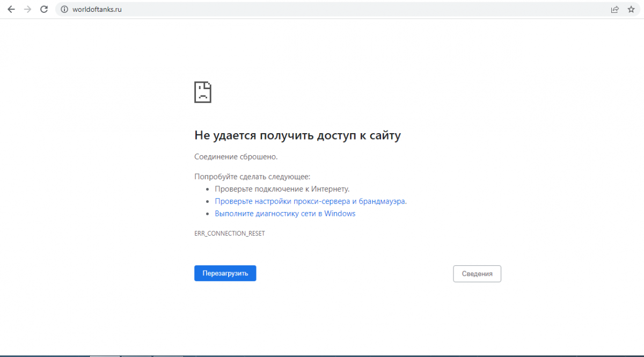Click the sad page error icon

(203, 92)
